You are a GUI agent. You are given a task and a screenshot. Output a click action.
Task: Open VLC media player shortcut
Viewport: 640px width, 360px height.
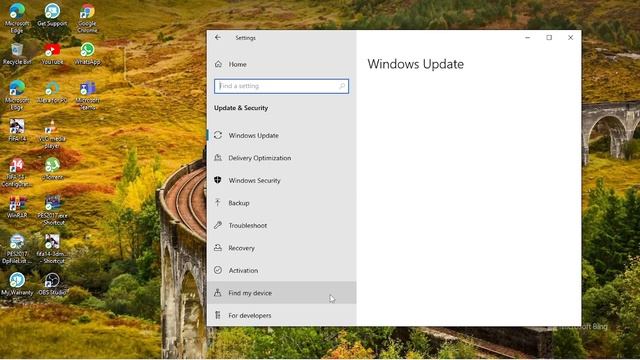pos(52,134)
